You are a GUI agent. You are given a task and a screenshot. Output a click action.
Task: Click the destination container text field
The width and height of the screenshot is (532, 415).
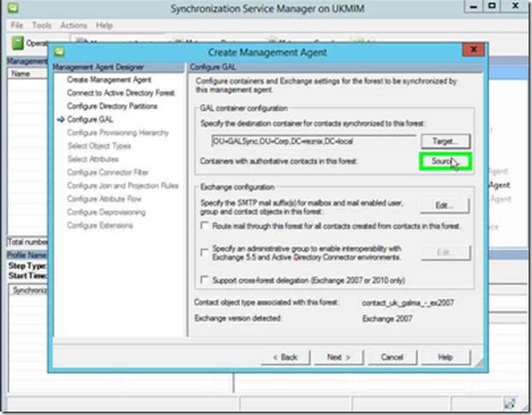click(314, 141)
